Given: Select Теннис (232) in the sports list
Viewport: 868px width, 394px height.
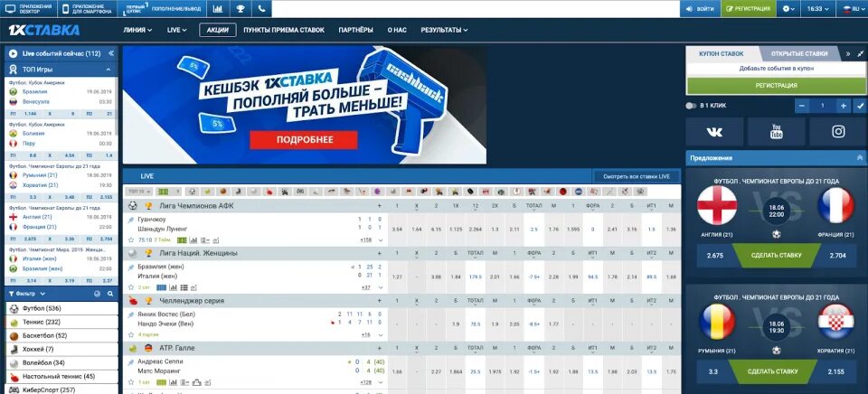Looking at the screenshot, I should [62, 322].
